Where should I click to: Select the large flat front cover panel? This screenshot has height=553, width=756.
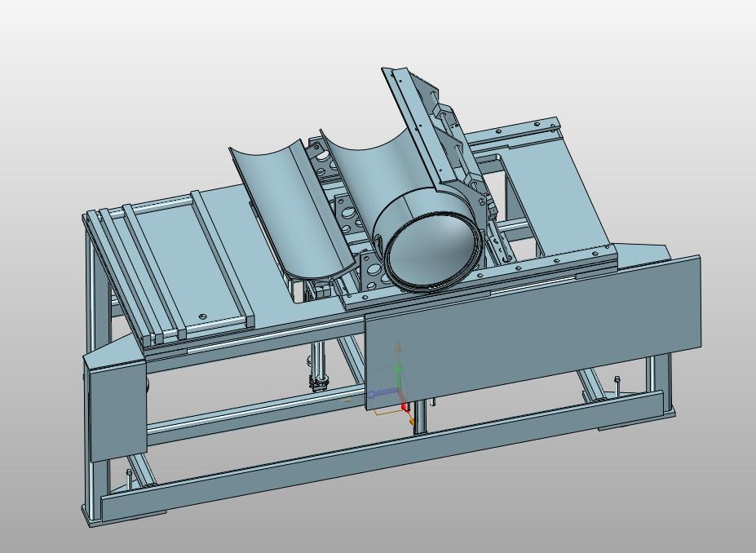[x=533, y=333]
